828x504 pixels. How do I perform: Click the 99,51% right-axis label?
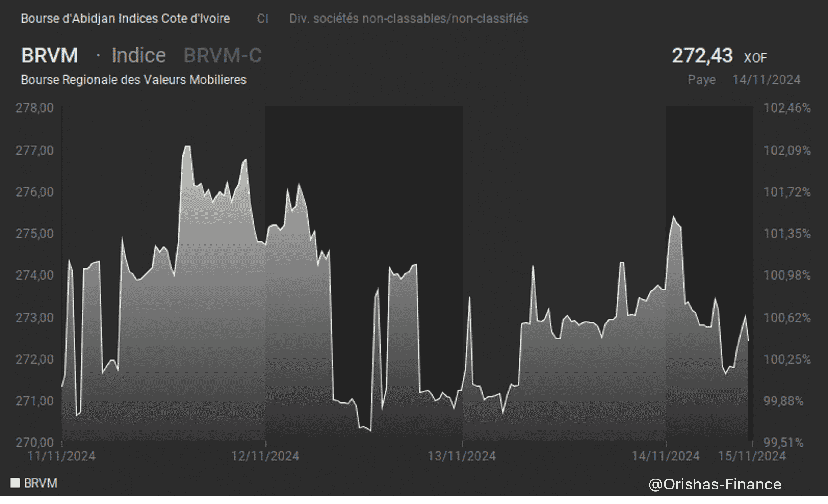[x=784, y=442]
